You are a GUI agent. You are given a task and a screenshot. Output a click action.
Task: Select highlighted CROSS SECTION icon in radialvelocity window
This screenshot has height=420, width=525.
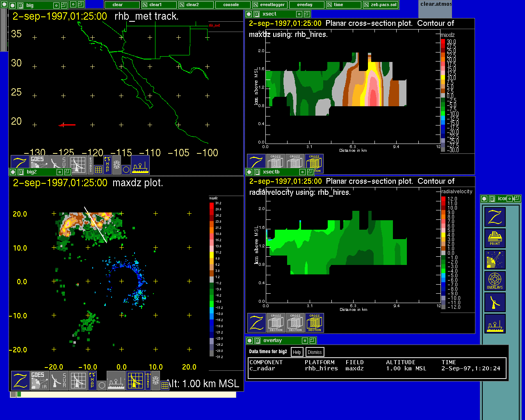point(315,323)
